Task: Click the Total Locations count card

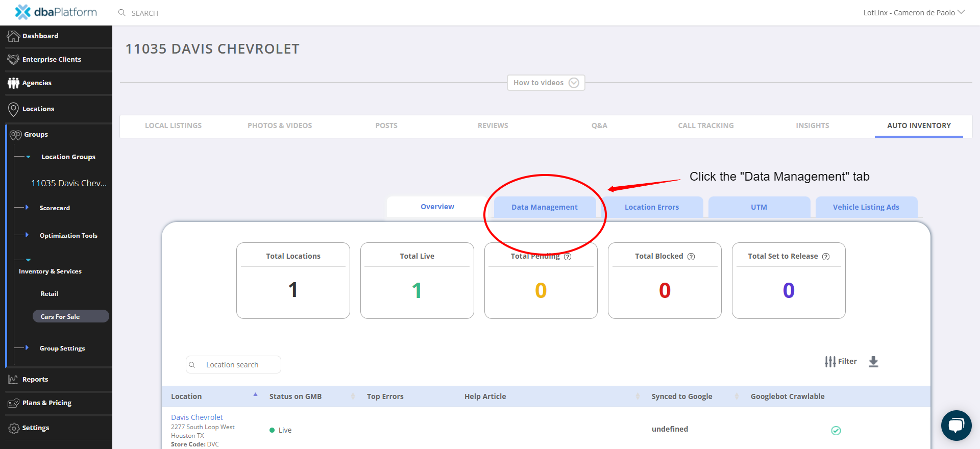Action: point(293,281)
